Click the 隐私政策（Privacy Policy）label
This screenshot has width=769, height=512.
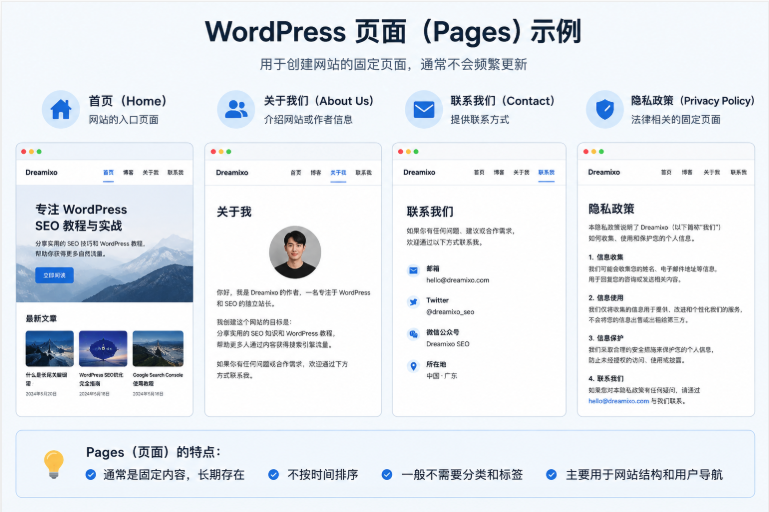coord(692,101)
